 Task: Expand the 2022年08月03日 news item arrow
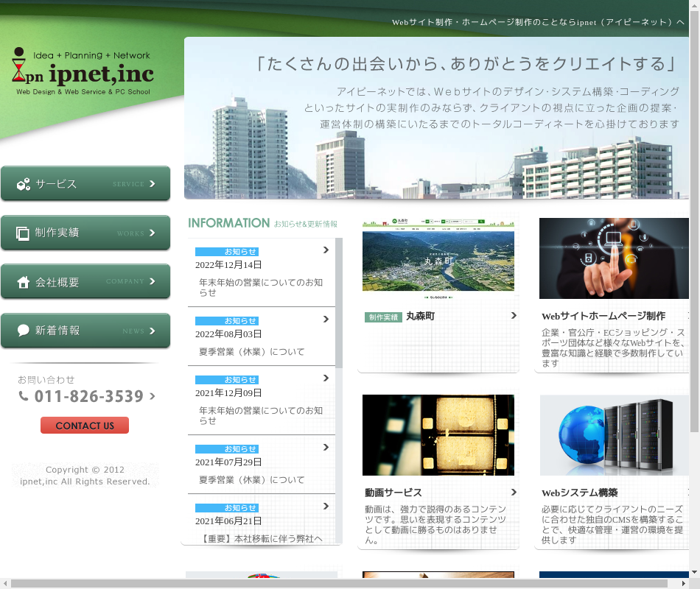326,320
